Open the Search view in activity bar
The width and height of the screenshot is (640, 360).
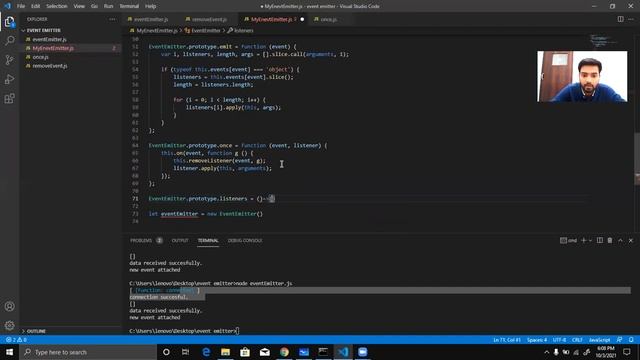pyautogui.click(x=9, y=40)
